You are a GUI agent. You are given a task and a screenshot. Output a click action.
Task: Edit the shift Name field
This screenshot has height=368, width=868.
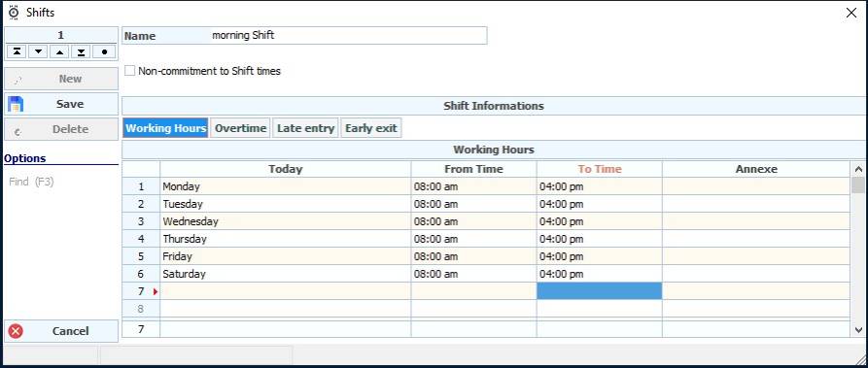pos(348,35)
